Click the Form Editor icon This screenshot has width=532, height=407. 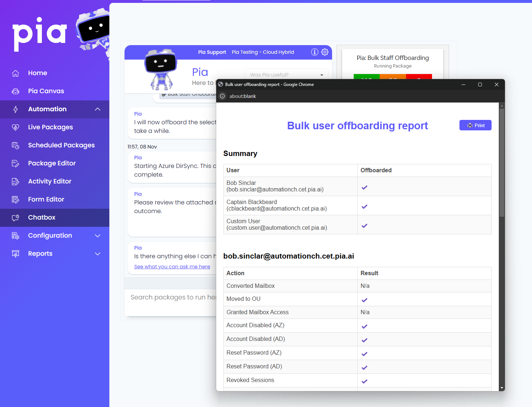pyautogui.click(x=16, y=200)
